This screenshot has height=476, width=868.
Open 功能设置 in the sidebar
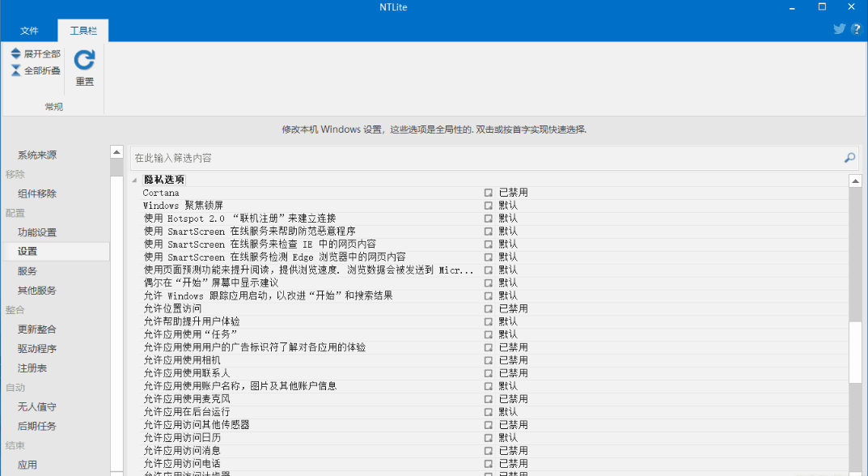pyautogui.click(x=36, y=232)
